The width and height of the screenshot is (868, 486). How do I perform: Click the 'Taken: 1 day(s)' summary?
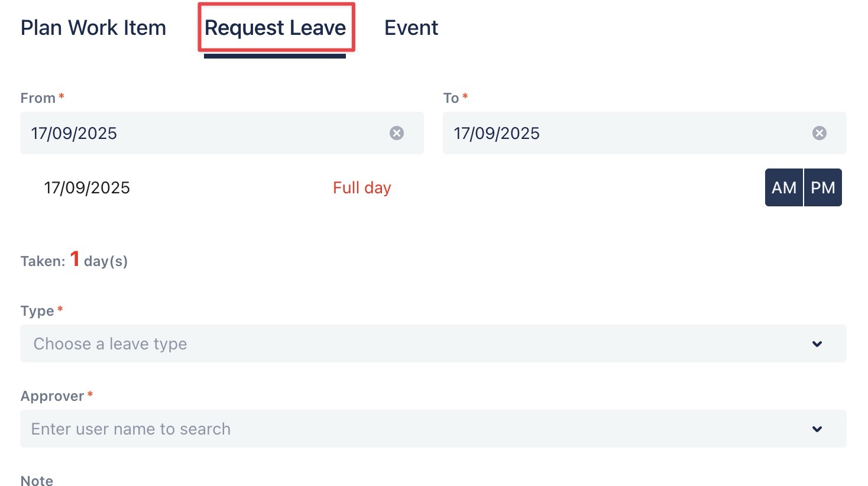(x=74, y=260)
